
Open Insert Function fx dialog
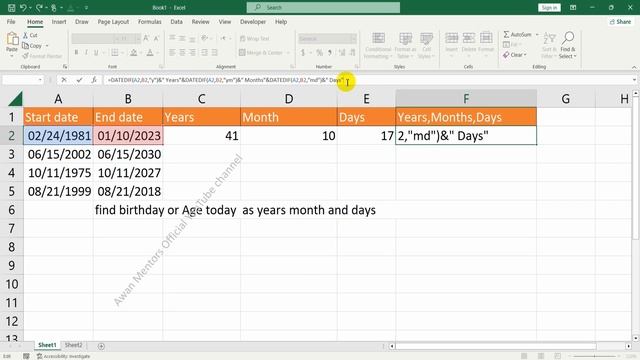point(94,80)
